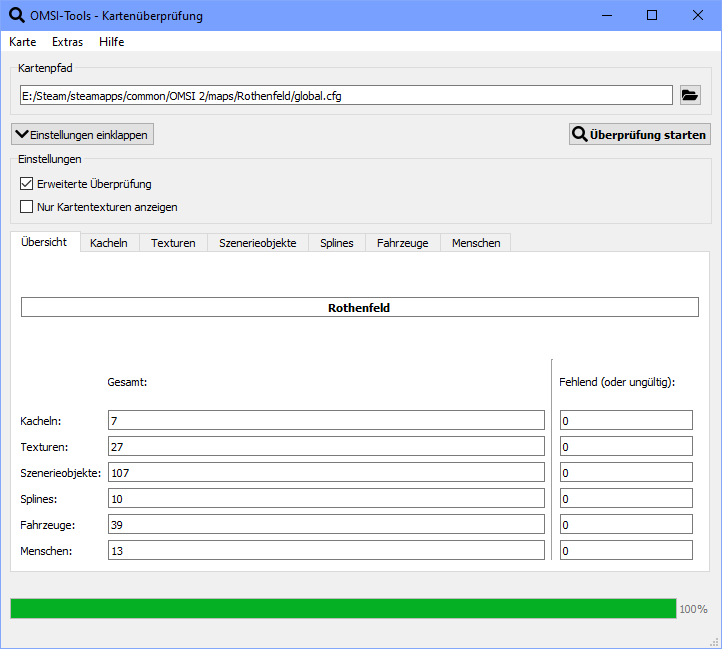Viewport: 722px width, 649px height.
Task: Minimize the OMSI-Tools window
Action: [x=605, y=15]
